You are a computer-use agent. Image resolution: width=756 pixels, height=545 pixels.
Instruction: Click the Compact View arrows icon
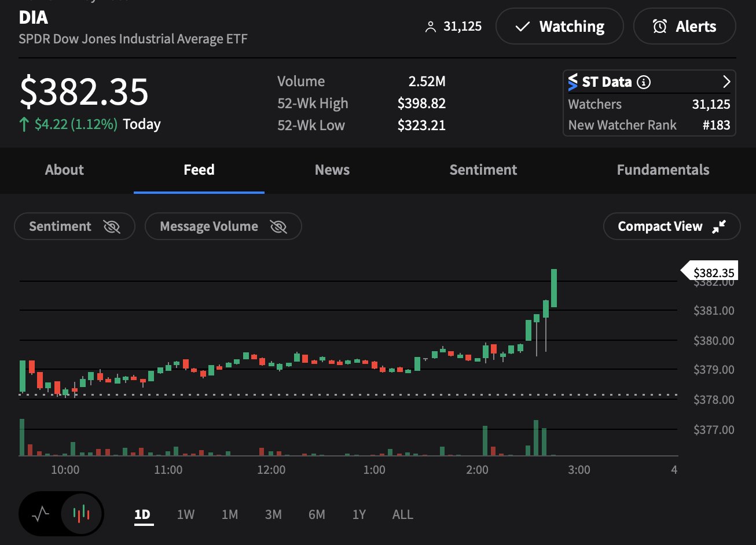[719, 226]
